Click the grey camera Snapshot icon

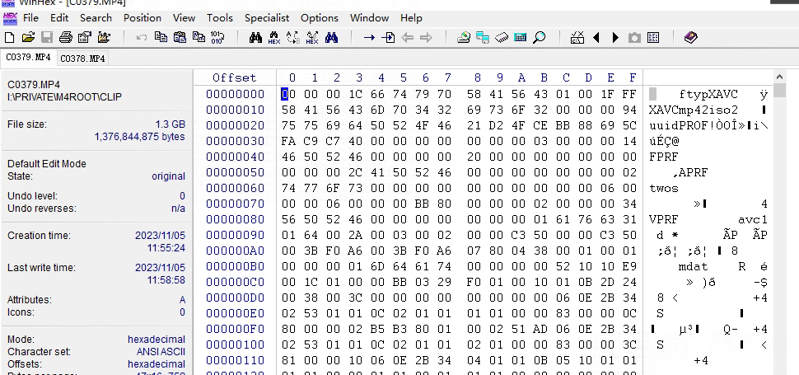[x=634, y=37]
